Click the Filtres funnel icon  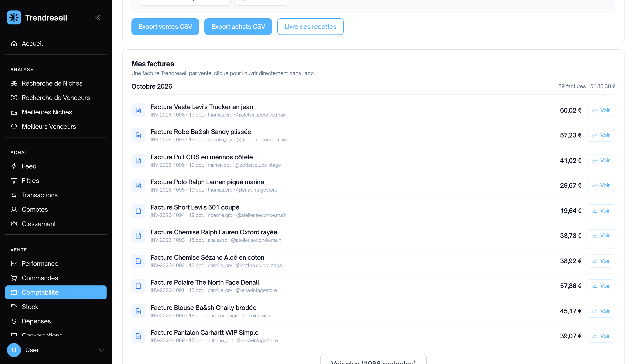point(14,181)
